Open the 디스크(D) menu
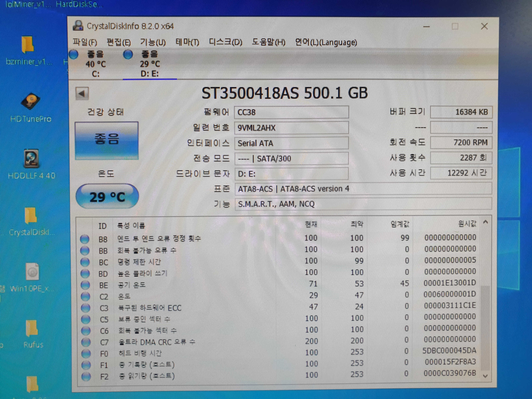532x399 pixels. pyautogui.click(x=225, y=42)
